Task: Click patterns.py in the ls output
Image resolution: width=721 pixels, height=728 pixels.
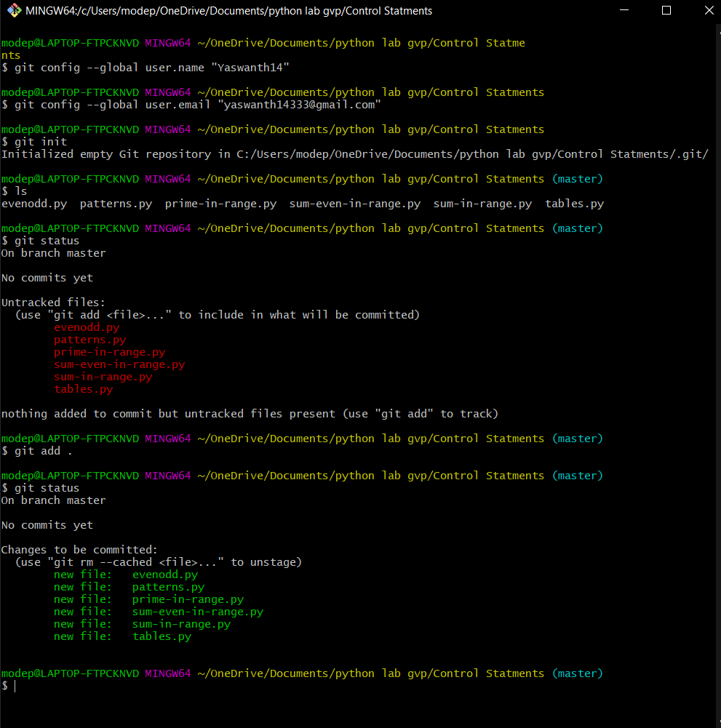Action: click(x=116, y=204)
